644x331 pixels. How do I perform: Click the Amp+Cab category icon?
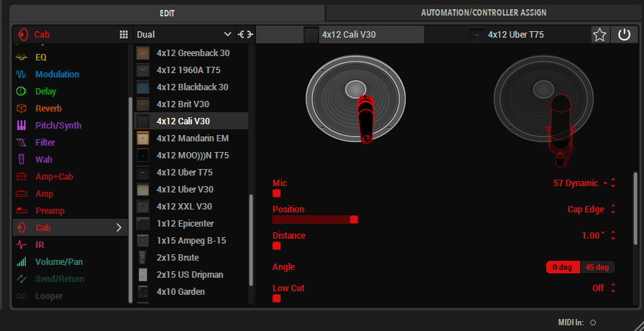tap(21, 177)
